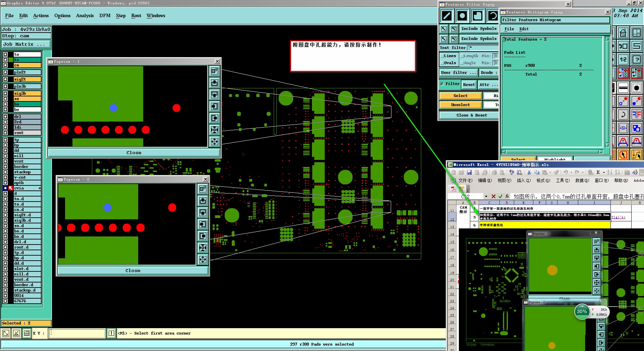Toggle visibility box of layer sig2t
This screenshot has width=644, height=351.
[5, 79]
